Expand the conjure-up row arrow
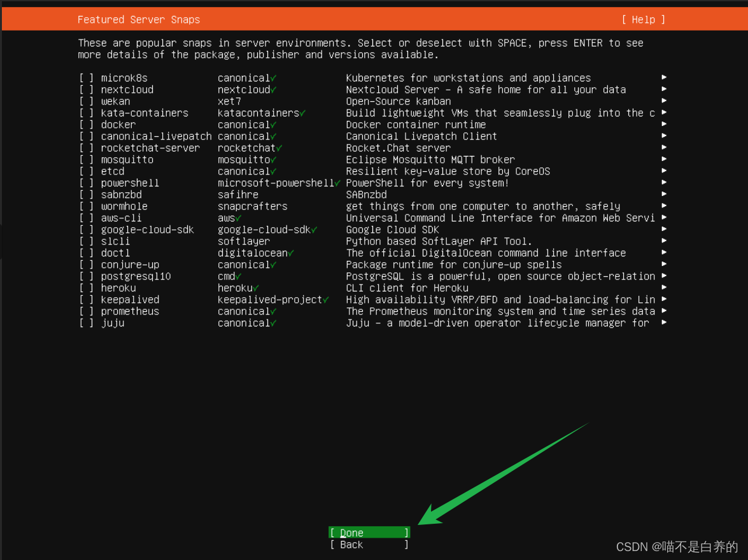 point(664,264)
